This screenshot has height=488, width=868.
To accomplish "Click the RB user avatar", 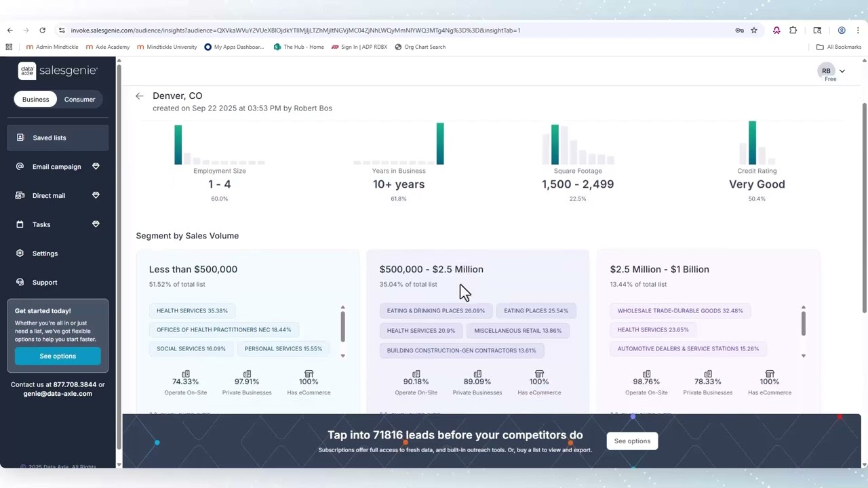I will pyautogui.click(x=826, y=70).
